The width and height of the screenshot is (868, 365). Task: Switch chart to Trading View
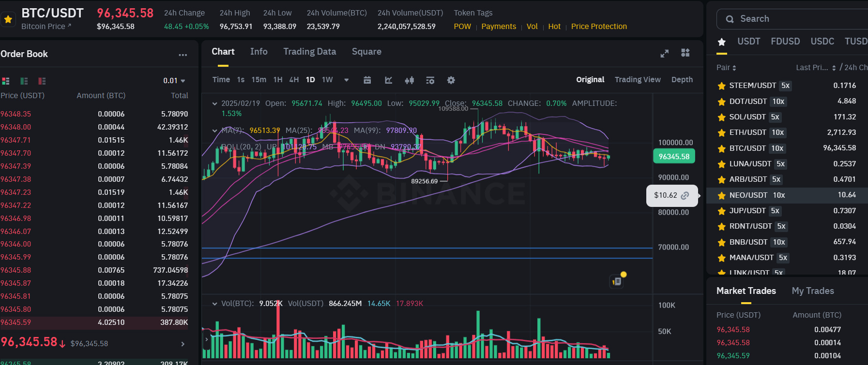click(x=638, y=80)
